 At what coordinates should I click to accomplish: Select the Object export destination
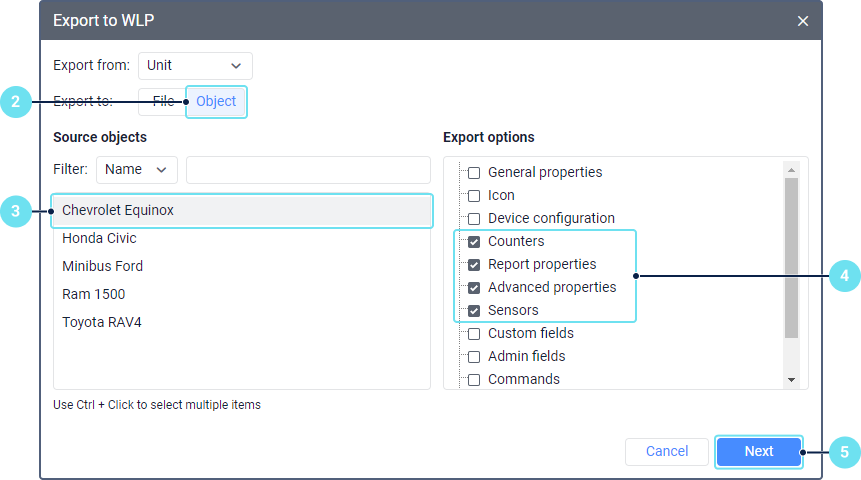pos(216,101)
